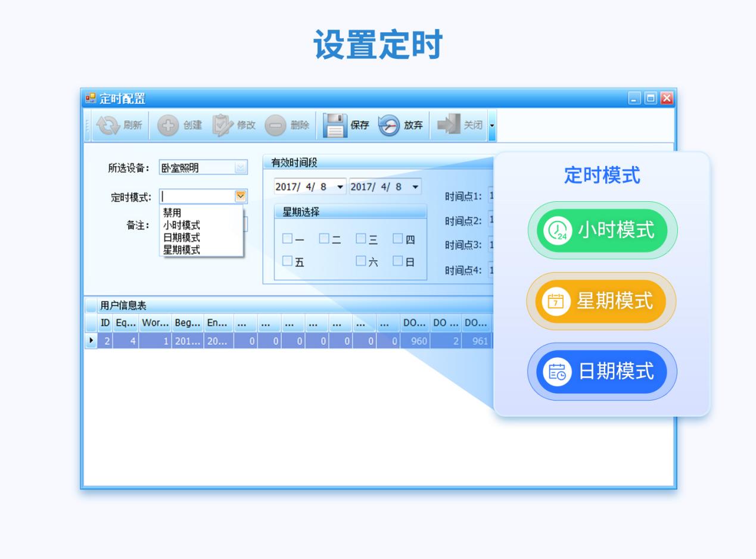Check the 三 Wednesday checkbox
Viewport: 756px width, 559px height.
(361, 239)
